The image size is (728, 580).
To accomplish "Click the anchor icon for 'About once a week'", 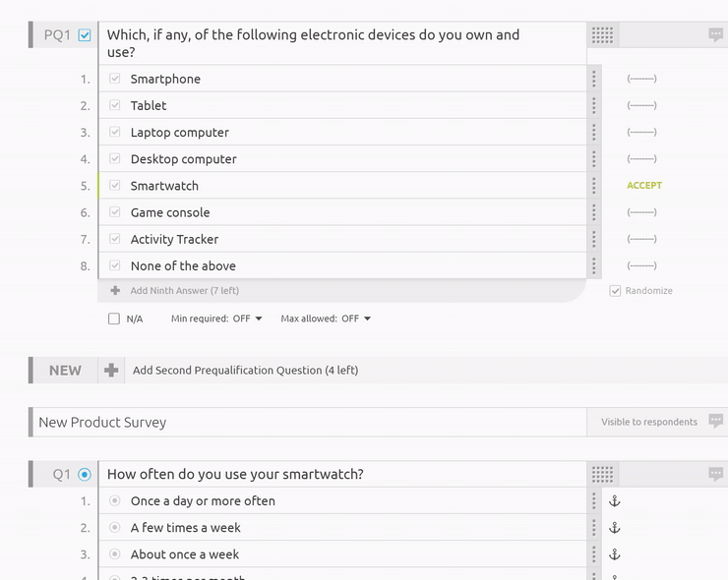I will pos(615,554).
